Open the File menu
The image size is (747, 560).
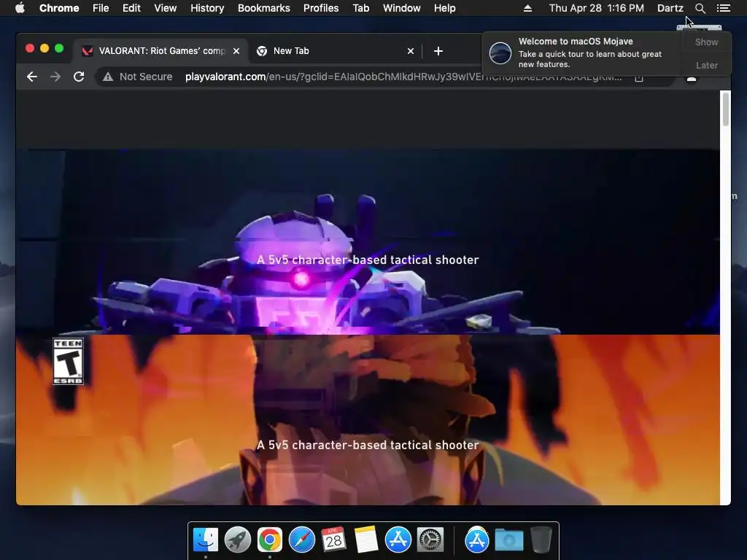click(x=101, y=8)
